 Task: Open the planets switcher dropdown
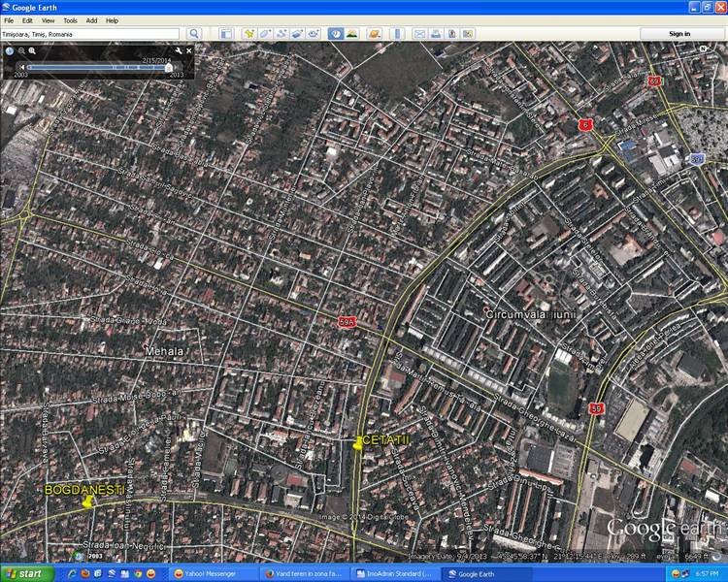373,34
